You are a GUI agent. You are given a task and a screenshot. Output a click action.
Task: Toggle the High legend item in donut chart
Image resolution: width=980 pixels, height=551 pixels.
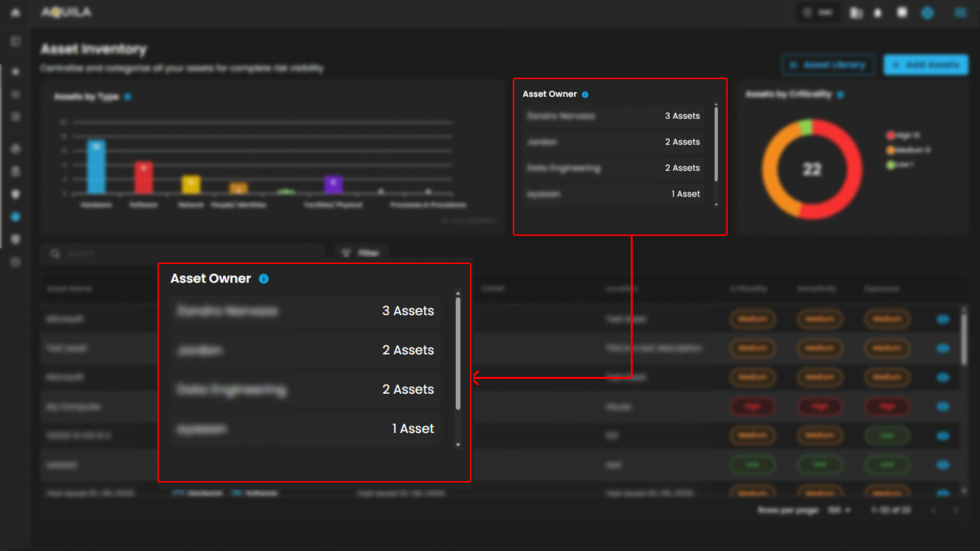point(902,135)
